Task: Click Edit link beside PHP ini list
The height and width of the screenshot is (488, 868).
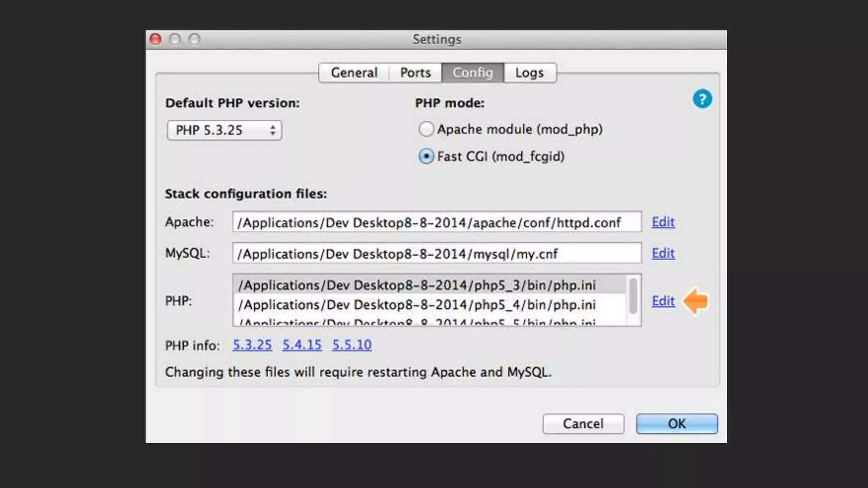Action: [x=663, y=301]
